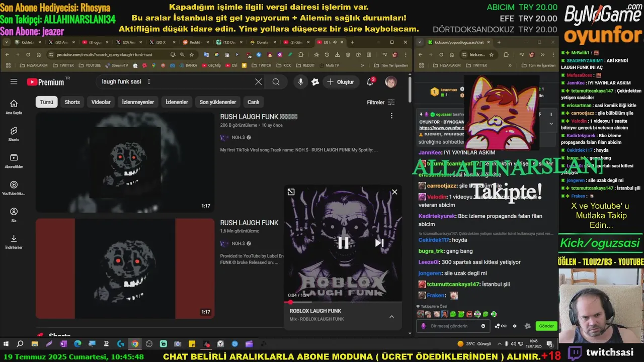Open the tab search dropdown in Kick window

420,42
